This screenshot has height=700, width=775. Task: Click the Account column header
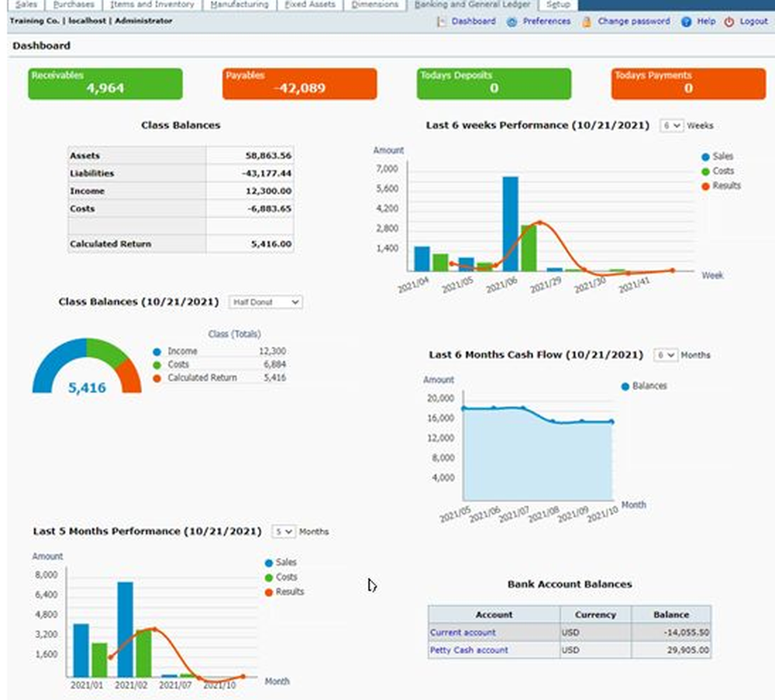(494, 615)
